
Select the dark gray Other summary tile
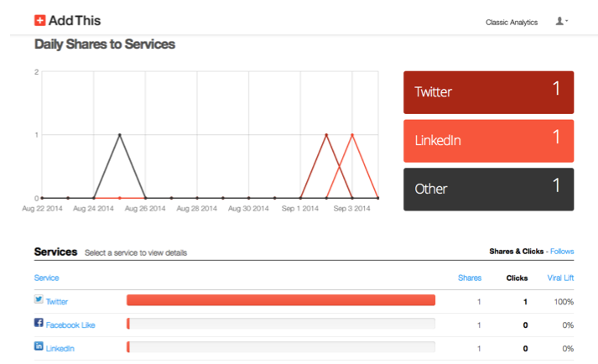coord(488,190)
